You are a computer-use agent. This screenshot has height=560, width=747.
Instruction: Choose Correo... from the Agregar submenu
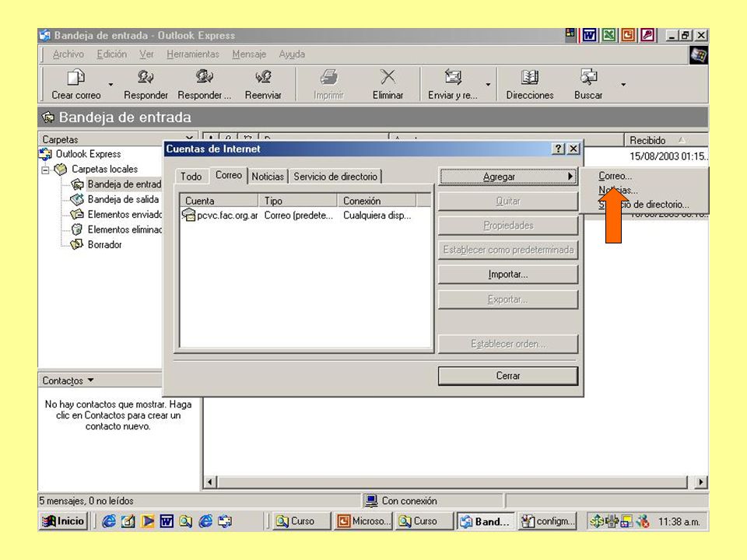coord(615,176)
